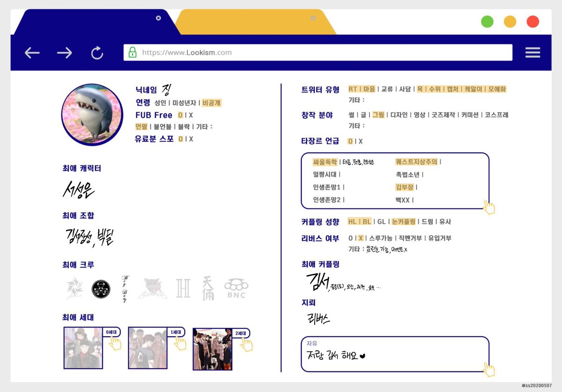Select the BNC brass knuckles crew logo

(236, 289)
